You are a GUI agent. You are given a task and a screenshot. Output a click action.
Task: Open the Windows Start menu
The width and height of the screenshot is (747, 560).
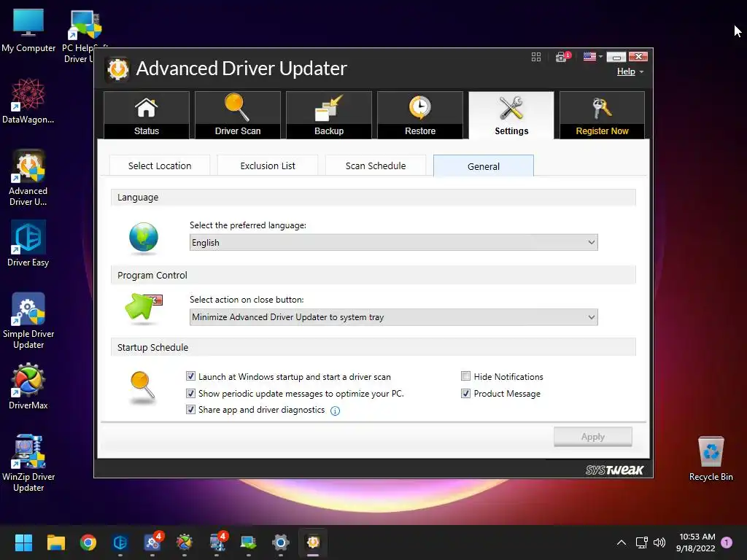(x=23, y=542)
